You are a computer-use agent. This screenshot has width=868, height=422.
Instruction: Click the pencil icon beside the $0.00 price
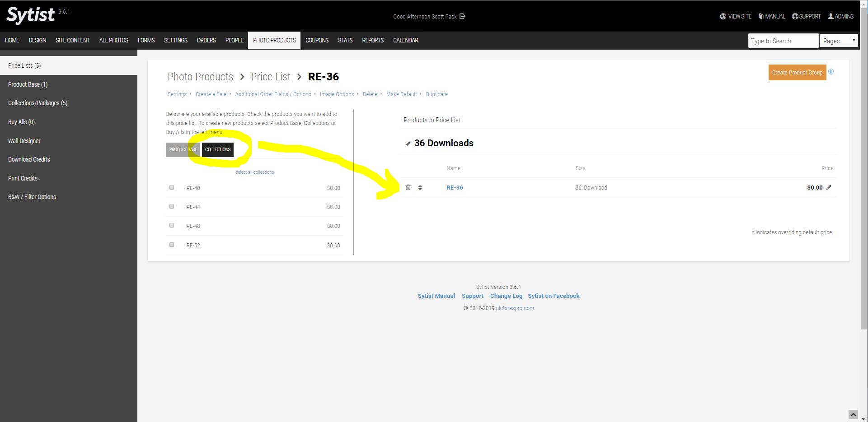[829, 187]
